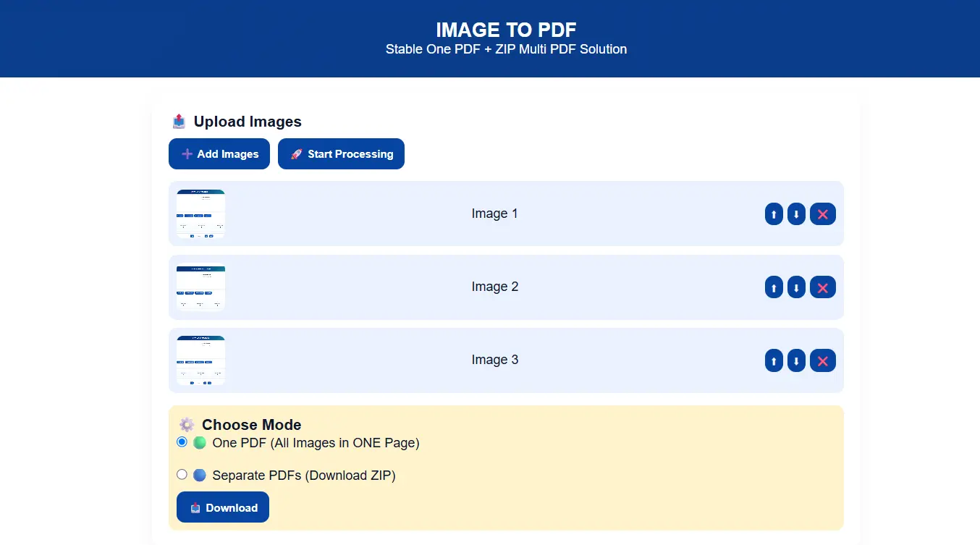
Task: Remove Image 1 with the X button
Action: tap(823, 214)
